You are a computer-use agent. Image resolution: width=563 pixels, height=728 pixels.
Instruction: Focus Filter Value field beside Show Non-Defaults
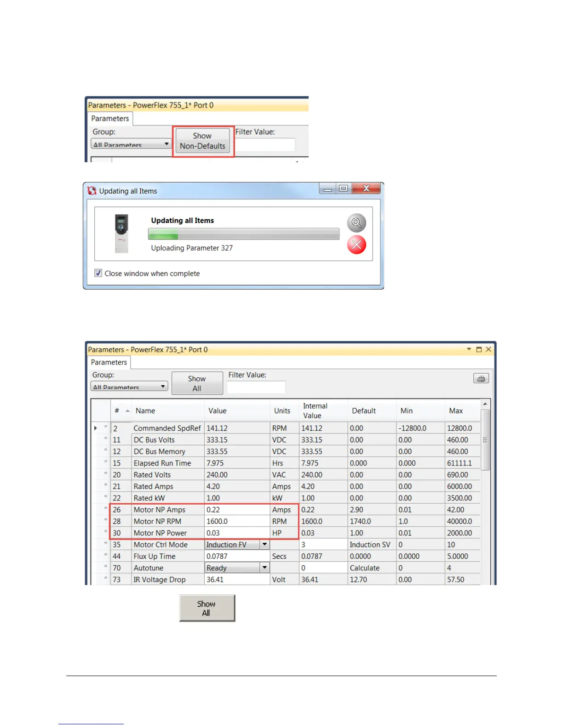265,145
